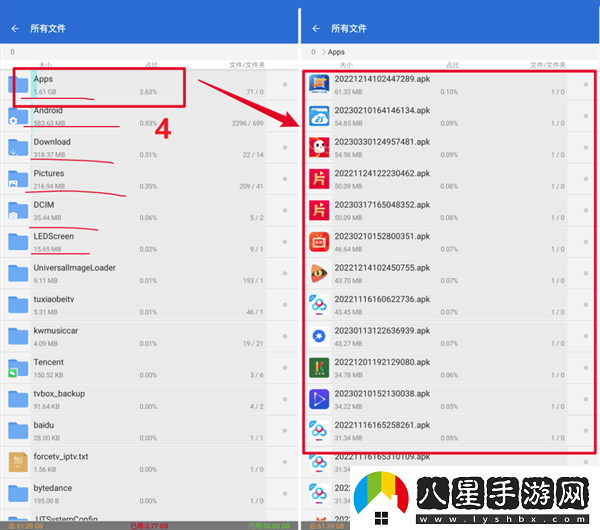
Task: Click root 0 breadcrumb in right panel
Action: pyautogui.click(x=313, y=52)
